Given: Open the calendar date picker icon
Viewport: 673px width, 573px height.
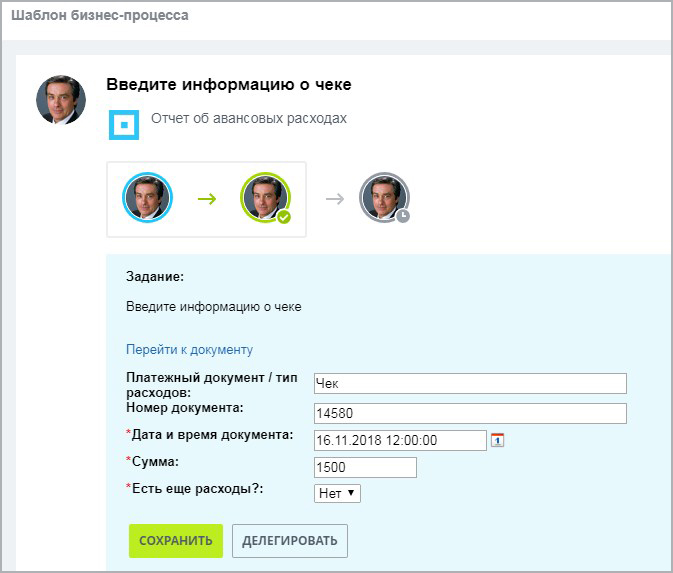Looking at the screenshot, I should [x=498, y=440].
